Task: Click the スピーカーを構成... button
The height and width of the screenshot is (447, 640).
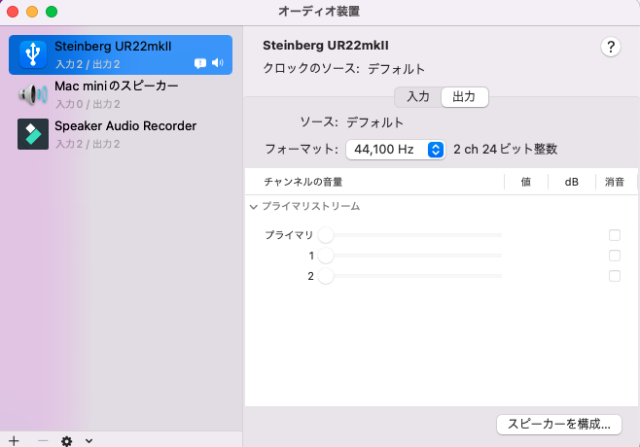Action: 559,424
